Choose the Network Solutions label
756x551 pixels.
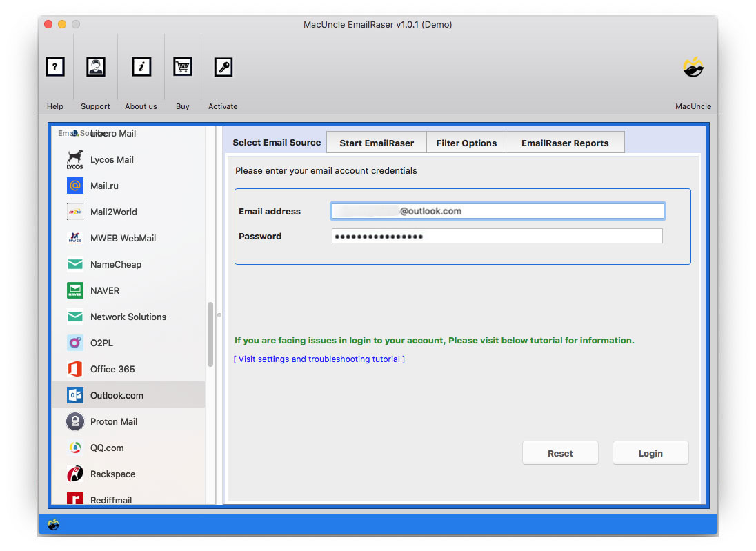(x=128, y=317)
